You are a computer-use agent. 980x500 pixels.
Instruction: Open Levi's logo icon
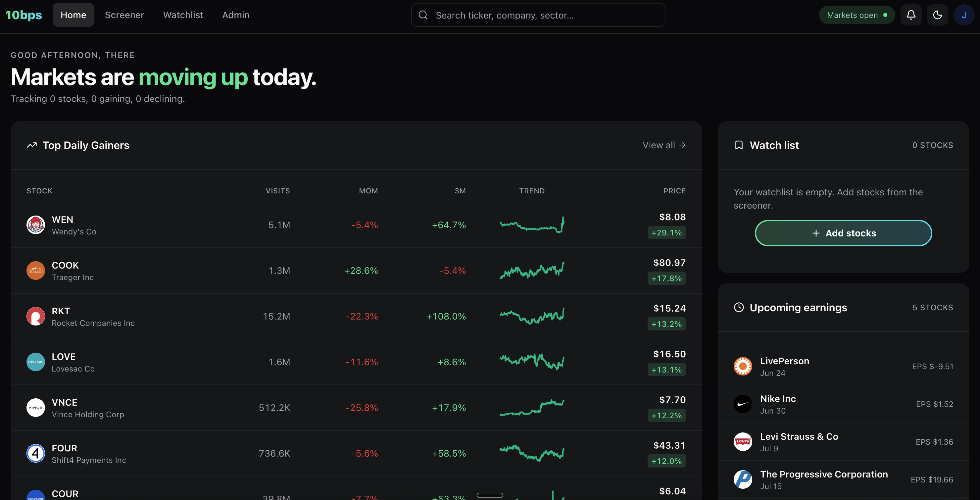743,441
